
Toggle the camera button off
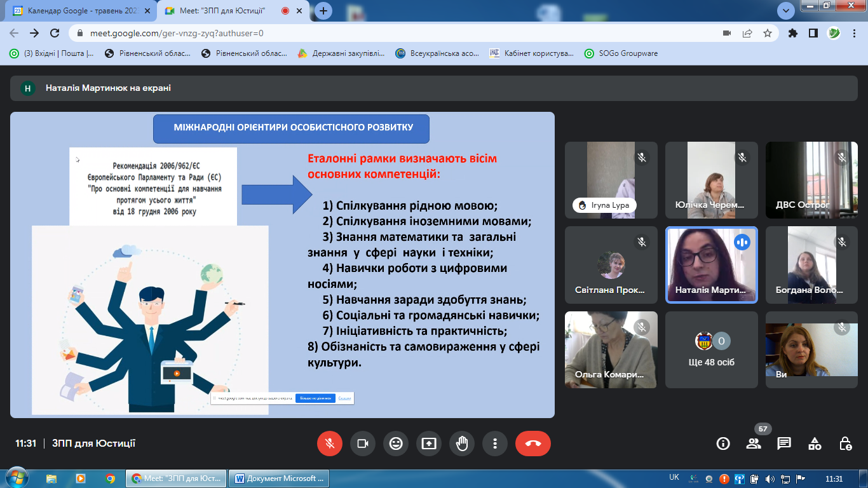(x=363, y=444)
